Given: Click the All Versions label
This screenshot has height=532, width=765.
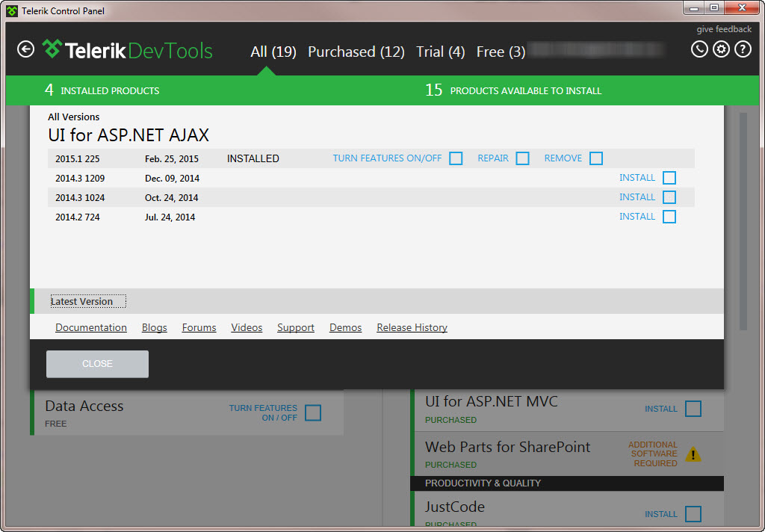Looking at the screenshot, I should tap(74, 117).
